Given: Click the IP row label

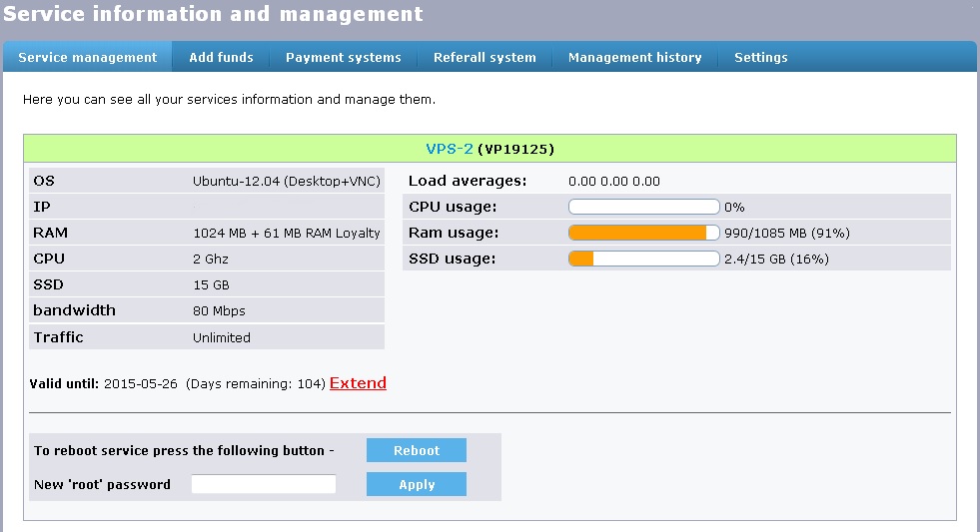Looking at the screenshot, I should tap(42, 207).
